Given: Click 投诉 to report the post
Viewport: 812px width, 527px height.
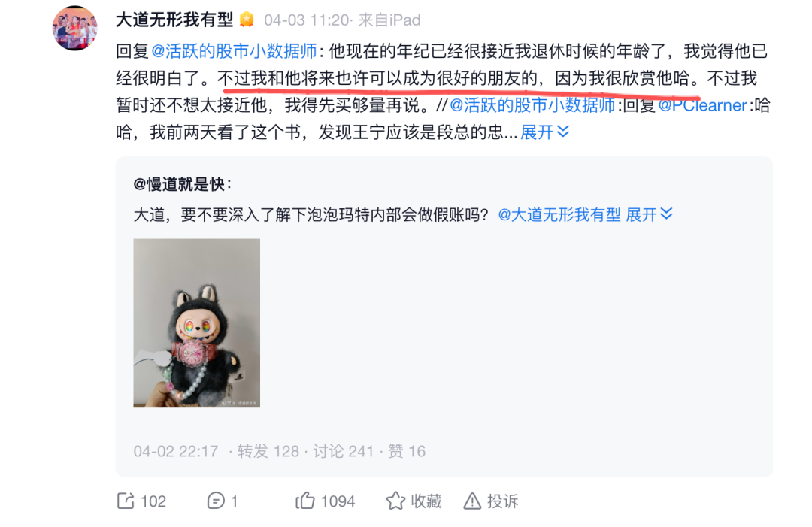Looking at the screenshot, I should pos(502,501).
